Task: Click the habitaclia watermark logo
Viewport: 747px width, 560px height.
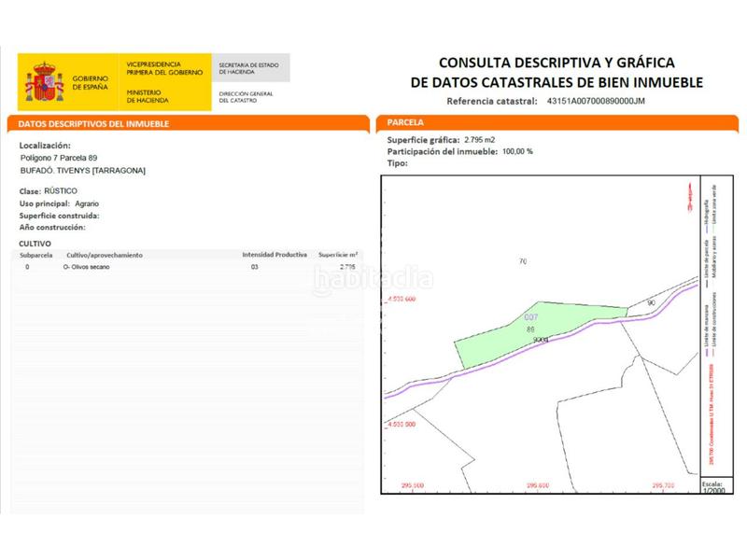Action: tap(372, 277)
